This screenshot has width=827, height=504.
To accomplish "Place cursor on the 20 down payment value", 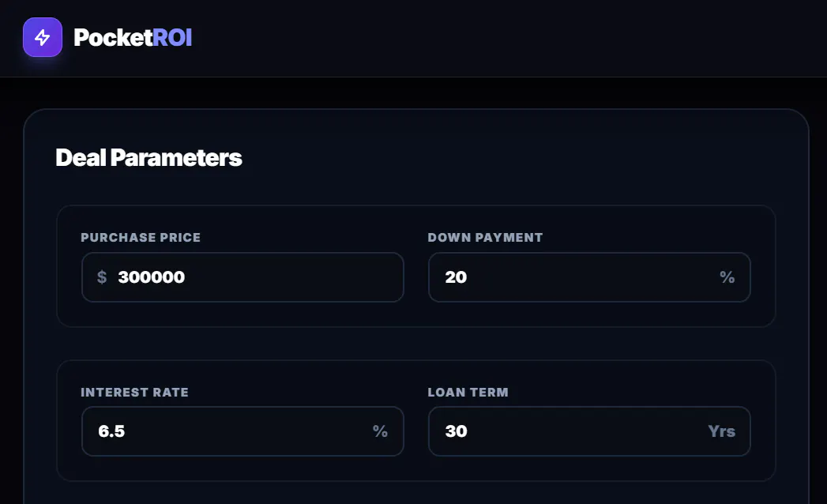I will pyautogui.click(x=456, y=277).
